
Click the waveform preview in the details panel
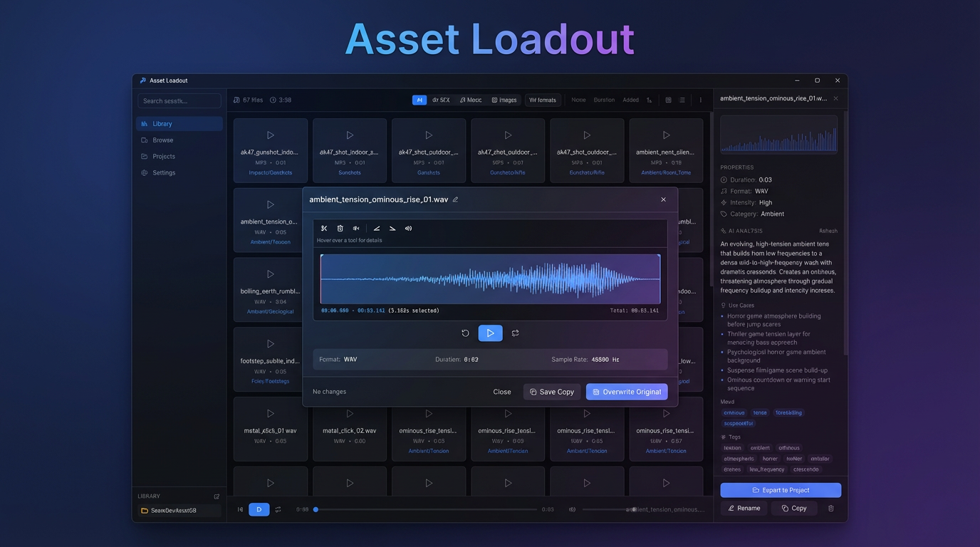778,135
